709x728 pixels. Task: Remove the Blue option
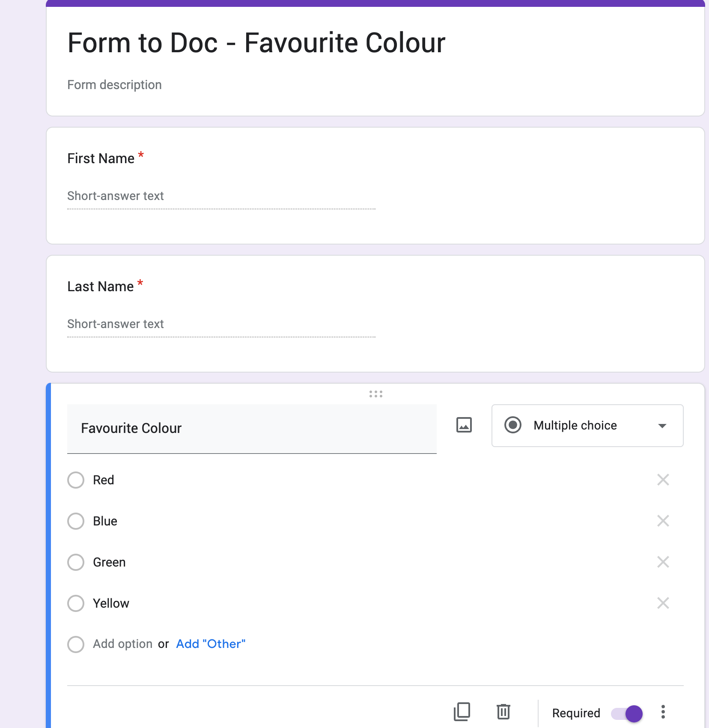(x=663, y=521)
